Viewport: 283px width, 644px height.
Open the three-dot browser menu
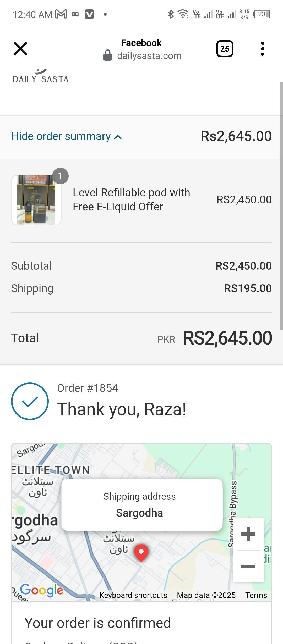262,49
